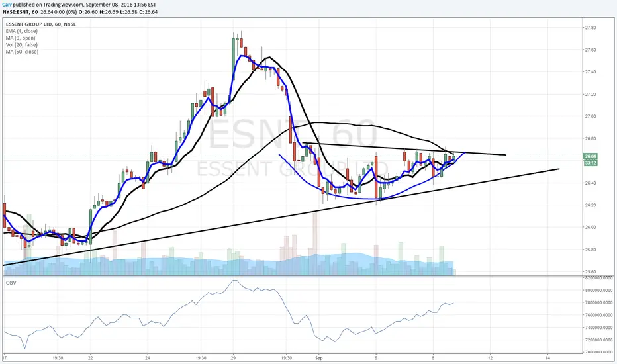This screenshot has width=617, height=364.
Task: Click the 6 date label on time axis
Action: pos(376,358)
